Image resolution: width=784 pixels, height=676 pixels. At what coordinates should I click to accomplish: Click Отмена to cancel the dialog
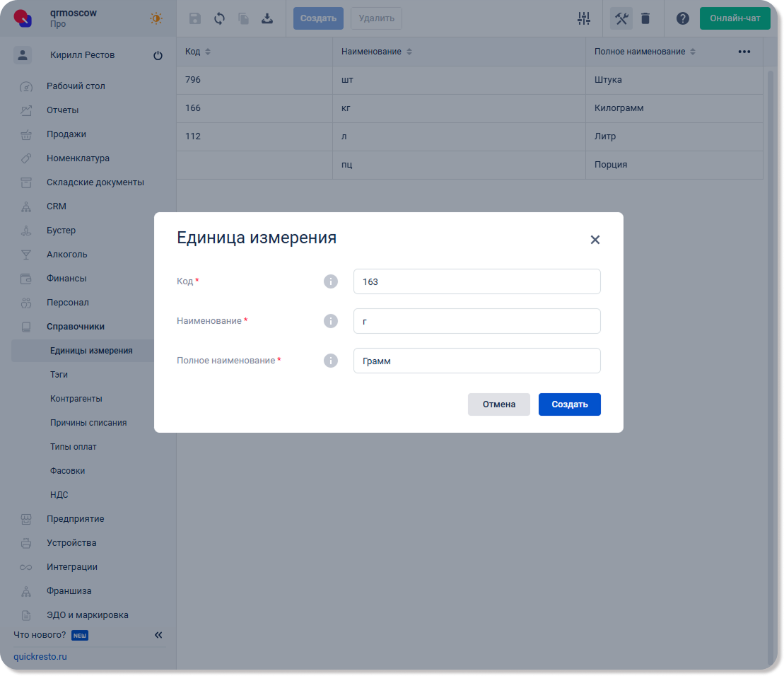[498, 404]
